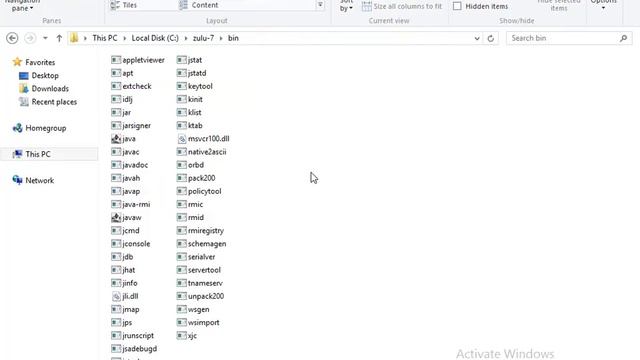The image size is (640, 360).
Task: Select the rmiregistry file icon
Action: (182, 231)
